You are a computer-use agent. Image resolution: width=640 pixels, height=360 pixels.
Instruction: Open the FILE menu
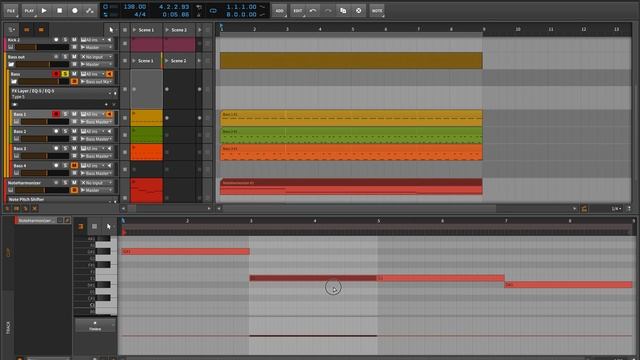pos(11,11)
